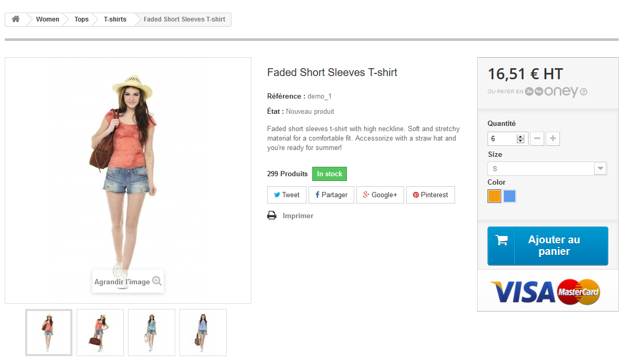Click the current breadcrumb Faded Short Sleeves T-shirt
Screen dimensions: 624x364
(x=184, y=19)
